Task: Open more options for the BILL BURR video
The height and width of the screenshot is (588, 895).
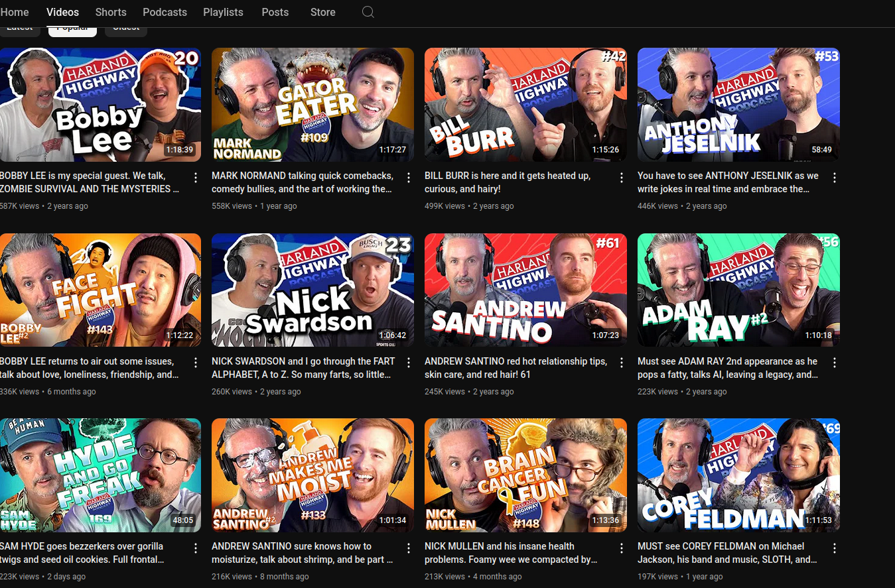Action: point(622,178)
